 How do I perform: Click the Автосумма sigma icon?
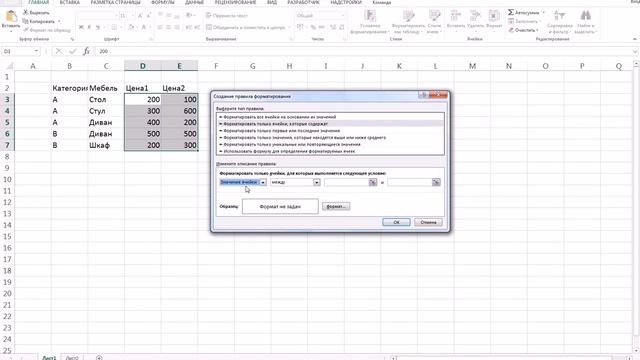point(511,12)
